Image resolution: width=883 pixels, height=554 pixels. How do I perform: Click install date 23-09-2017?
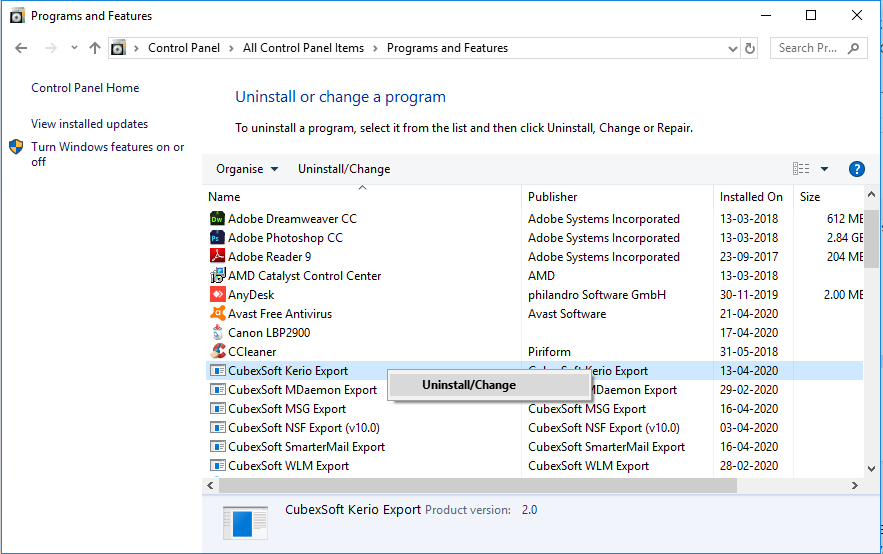click(749, 257)
